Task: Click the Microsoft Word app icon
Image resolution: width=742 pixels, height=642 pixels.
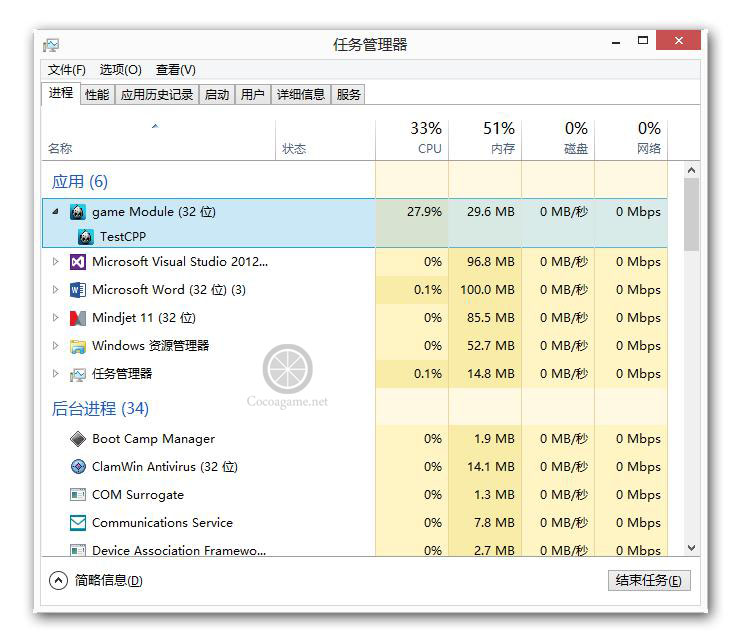Action: coord(78,290)
